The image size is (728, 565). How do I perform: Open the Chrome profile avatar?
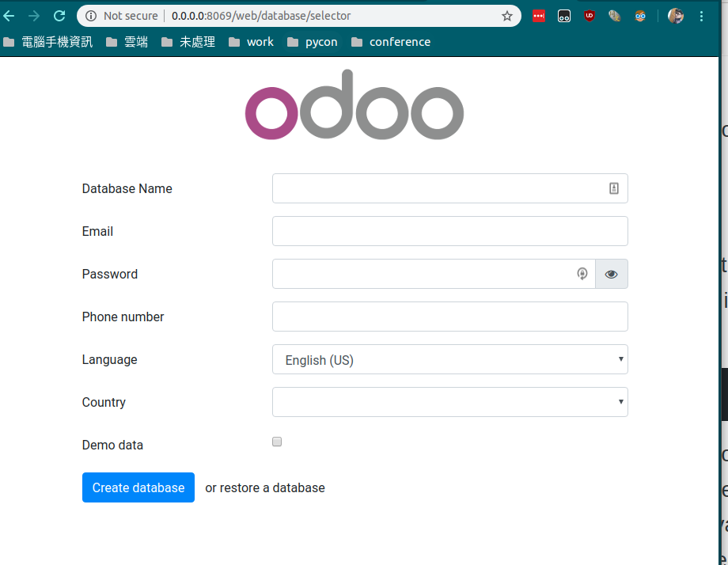coord(676,17)
